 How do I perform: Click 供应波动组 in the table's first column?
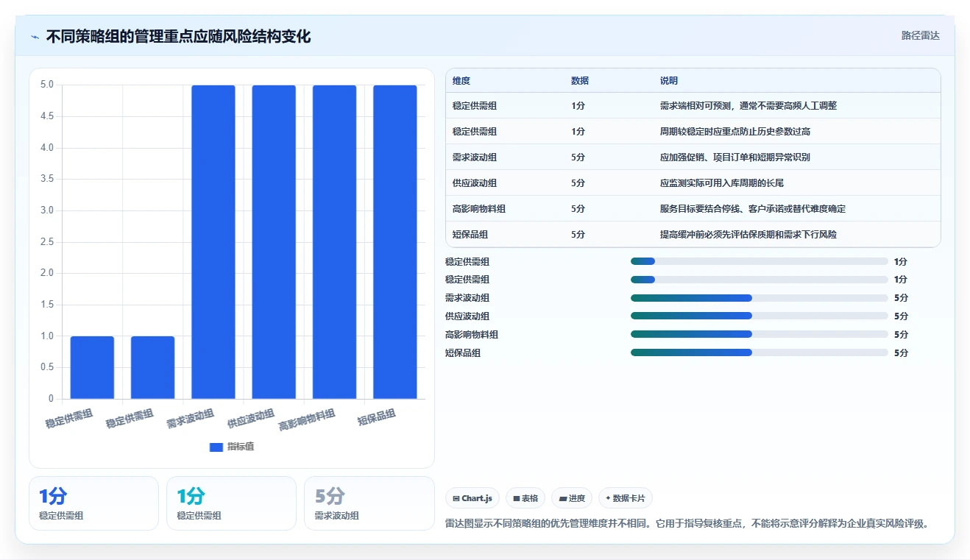point(475,183)
